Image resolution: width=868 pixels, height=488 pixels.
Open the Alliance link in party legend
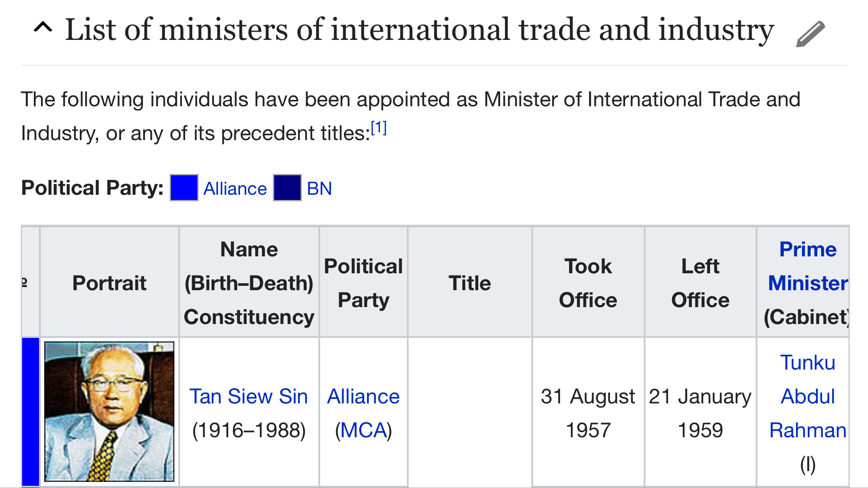pos(235,189)
